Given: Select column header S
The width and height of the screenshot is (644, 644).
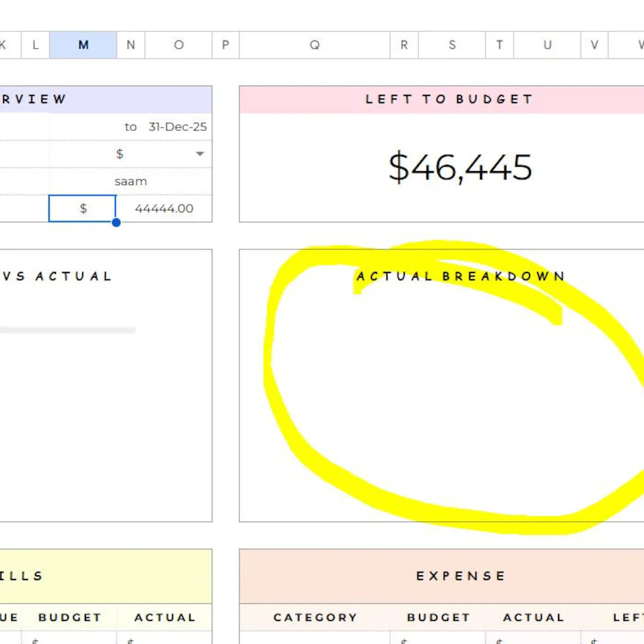Looking at the screenshot, I should [x=452, y=45].
